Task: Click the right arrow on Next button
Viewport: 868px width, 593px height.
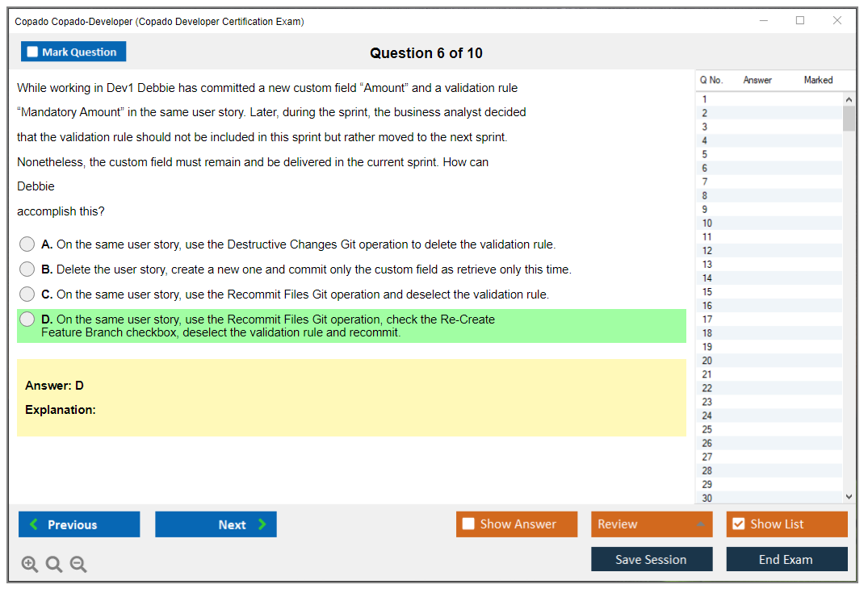Action: point(262,524)
